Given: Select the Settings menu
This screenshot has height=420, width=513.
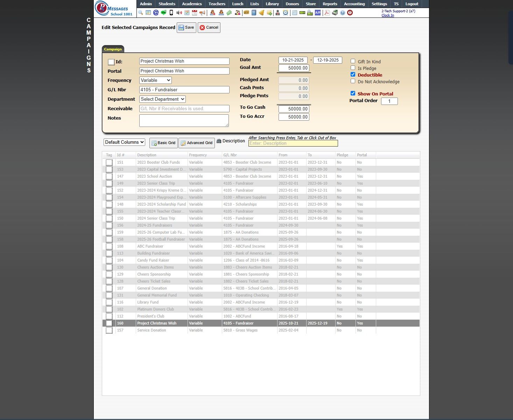Looking at the screenshot, I should pos(379,4).
